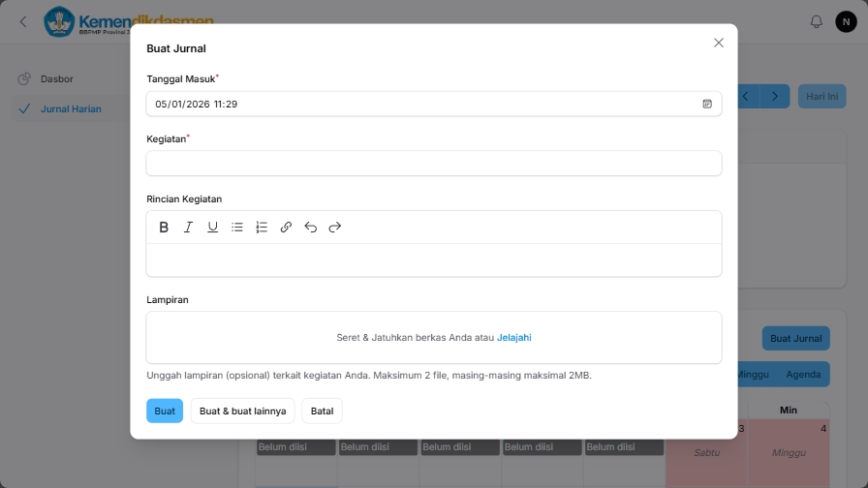Go to Dasbor in the sidebar
Screen dimensions: 868x488
pyautogui.click(x=57, y=79)
